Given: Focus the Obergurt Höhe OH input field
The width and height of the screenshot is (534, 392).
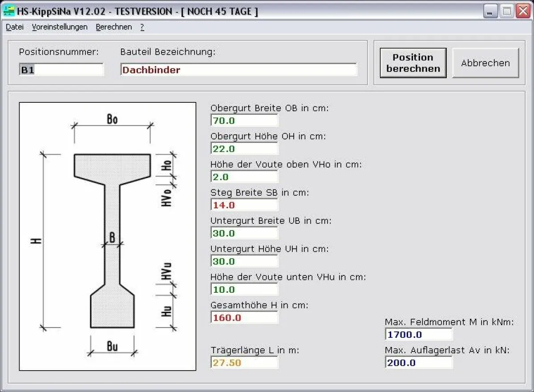Looking at the screenshot, I should (244, 149).
